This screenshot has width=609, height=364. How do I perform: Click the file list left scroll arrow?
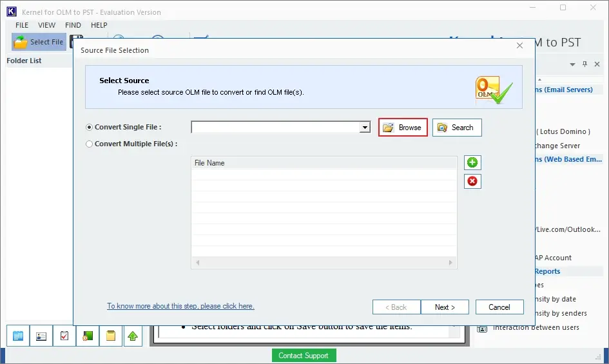pos(198,263)
